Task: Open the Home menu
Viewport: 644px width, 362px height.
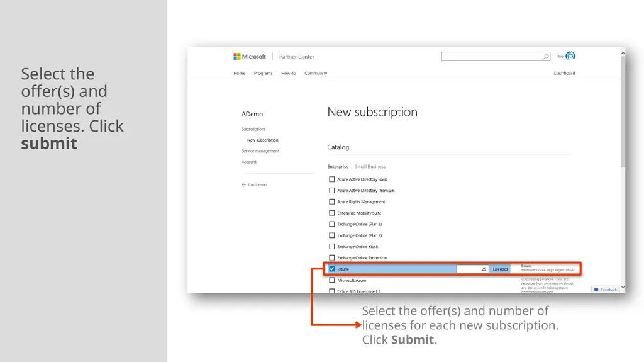Action: click(240, 73)
